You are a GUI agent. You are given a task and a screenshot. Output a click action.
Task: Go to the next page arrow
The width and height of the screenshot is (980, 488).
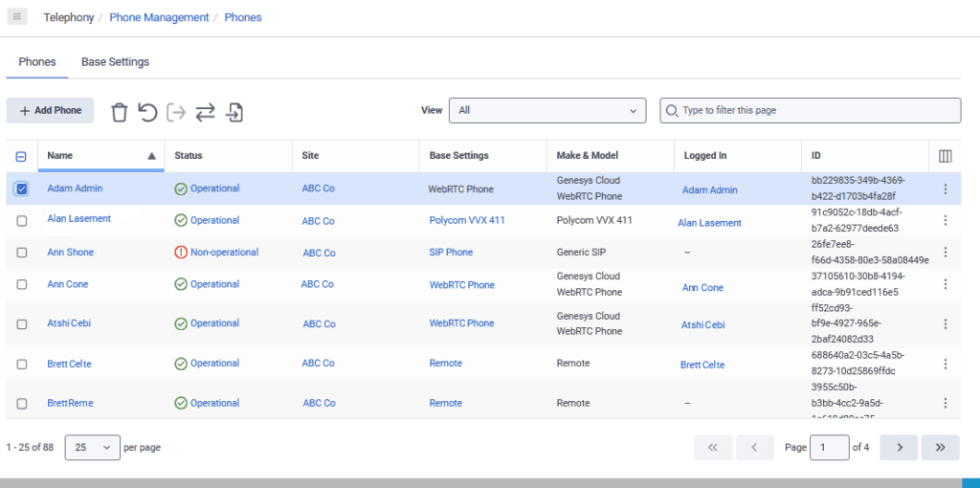[898, 447]
